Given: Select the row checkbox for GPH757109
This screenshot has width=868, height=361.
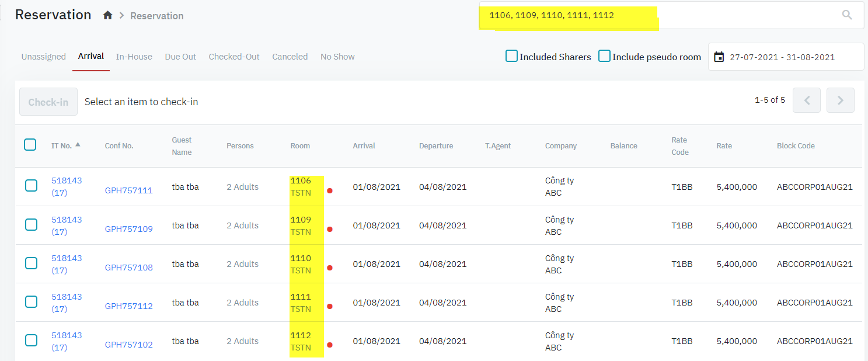Looking at the screenshot, I should 31,225.
